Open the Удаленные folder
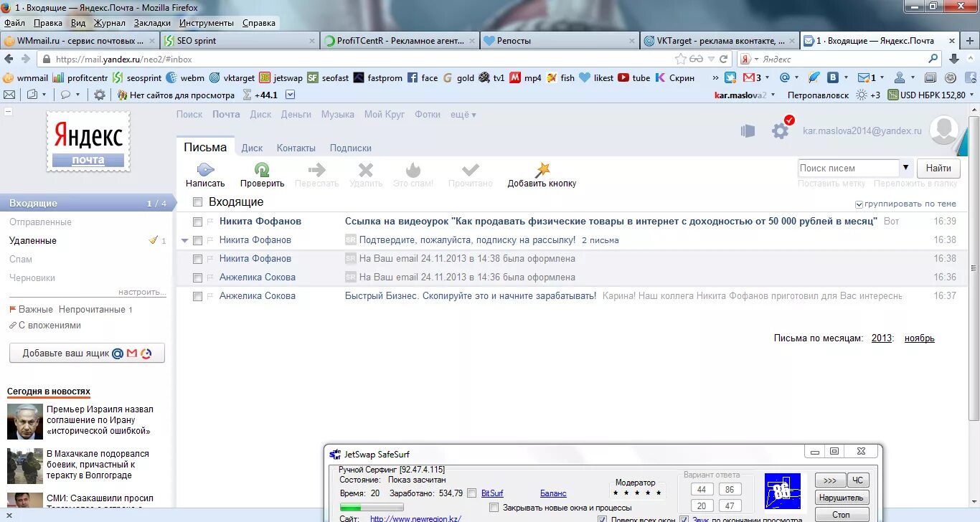980x522 pixels. click(x=33, y=241)
